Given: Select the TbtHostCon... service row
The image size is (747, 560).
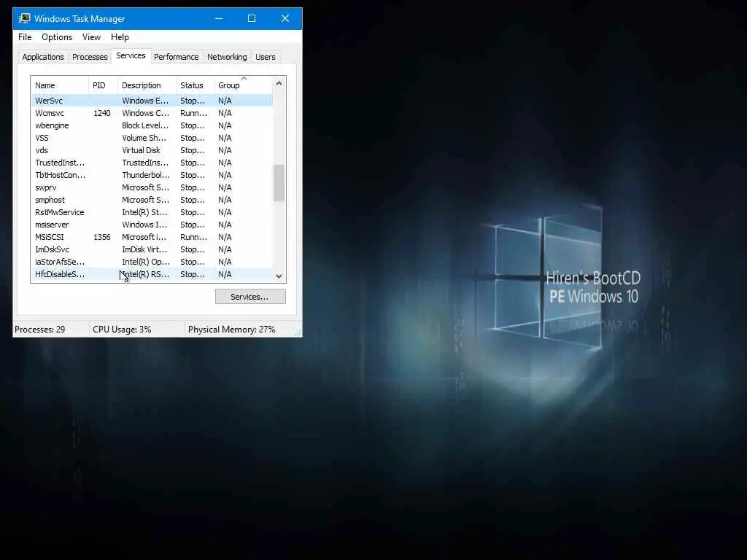Looking at the screenshot, I should click(x=152, y=175).
